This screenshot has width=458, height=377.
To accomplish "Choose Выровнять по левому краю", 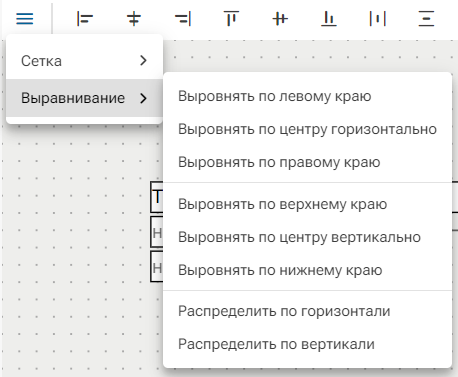I will (x=307, y=96).
